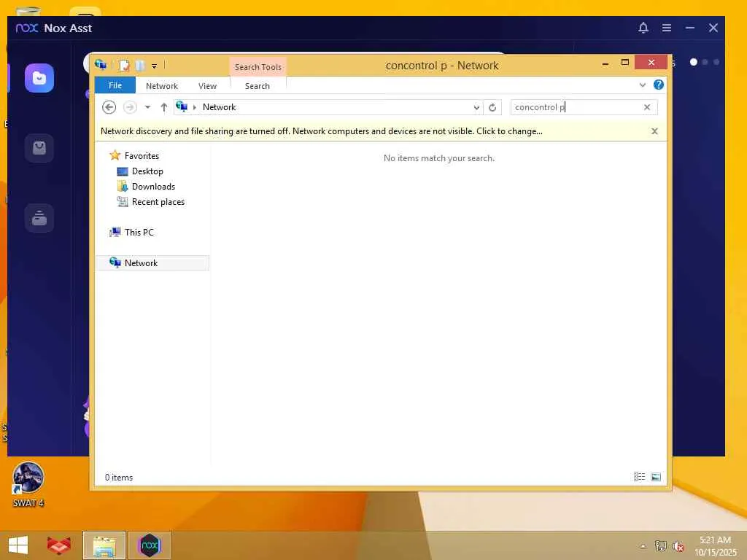The image size is (747, 560).
Task: Switch to details view layout
Action: [639, 477]
